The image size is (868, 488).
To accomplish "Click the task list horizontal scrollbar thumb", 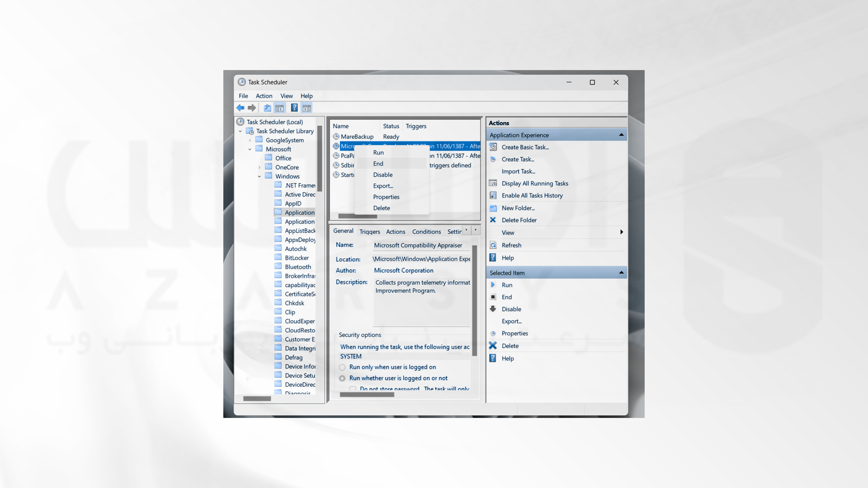I will [x=358, y=216].
